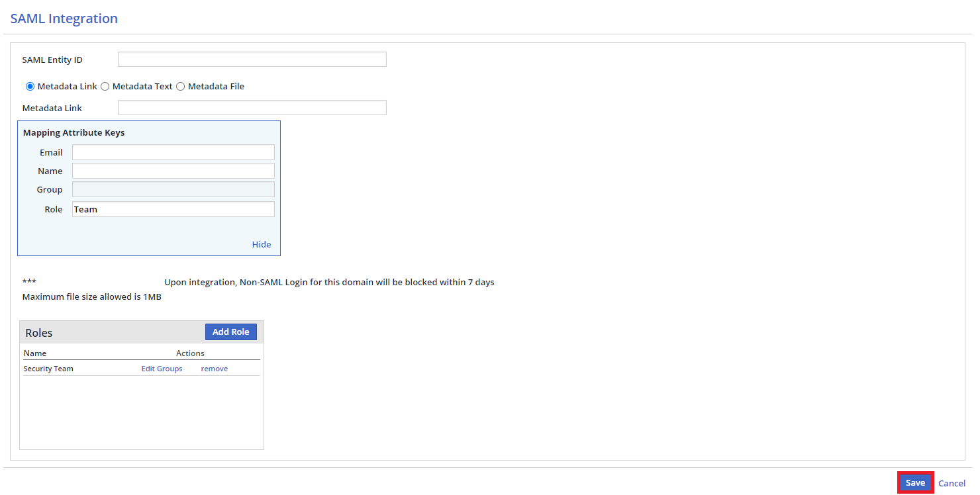The height and width of the screenshot is (495, 980).
Task: Click the SAML Entity ID input field
Action: point(252,60)
